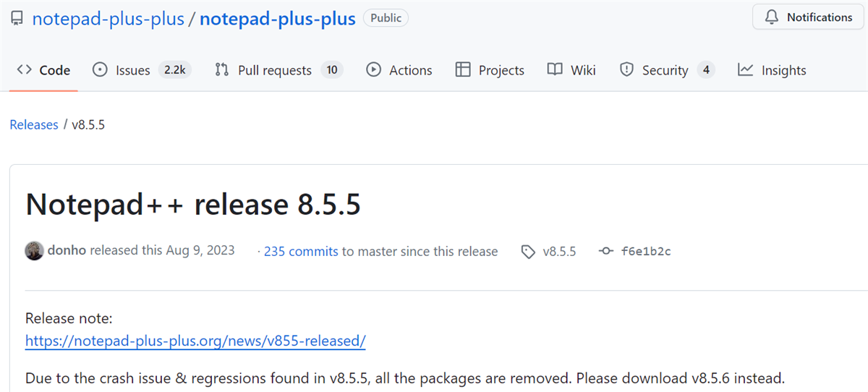Click the Insights graph icon
868x392 pixels.
(x=745, y=69)
